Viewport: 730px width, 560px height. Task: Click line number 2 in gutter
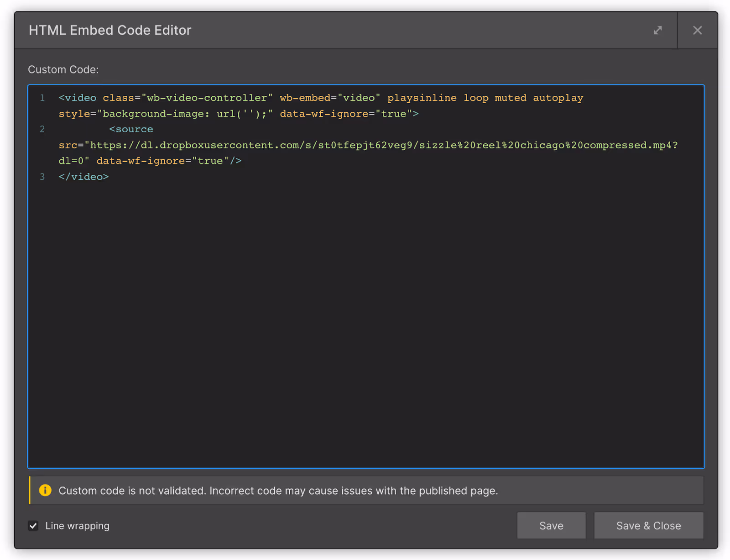click(42, 129)
